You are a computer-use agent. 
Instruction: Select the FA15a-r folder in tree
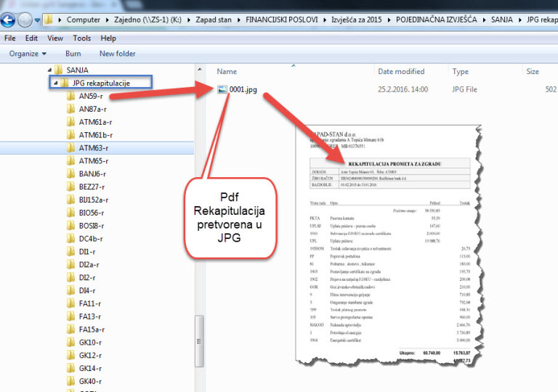tap(91, 329)
